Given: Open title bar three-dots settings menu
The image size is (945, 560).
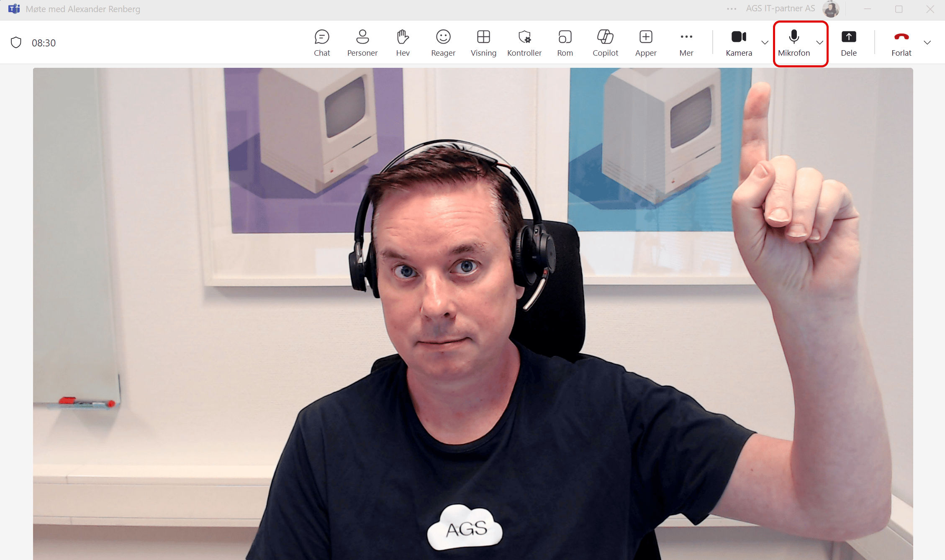Looking at the screenshot, I should tap(732, 9).
